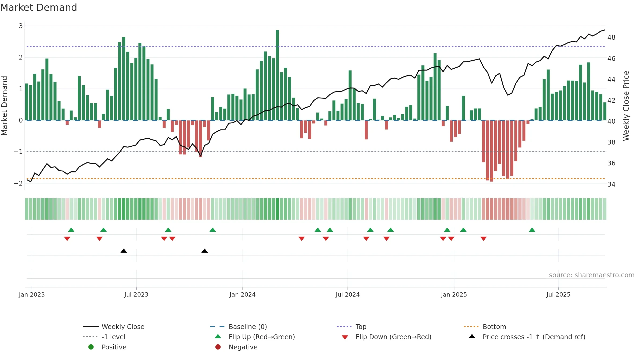Click the 3 demand axis tick
The height and width of the screenshot is (362, 644).
click(x=21, y=26)
